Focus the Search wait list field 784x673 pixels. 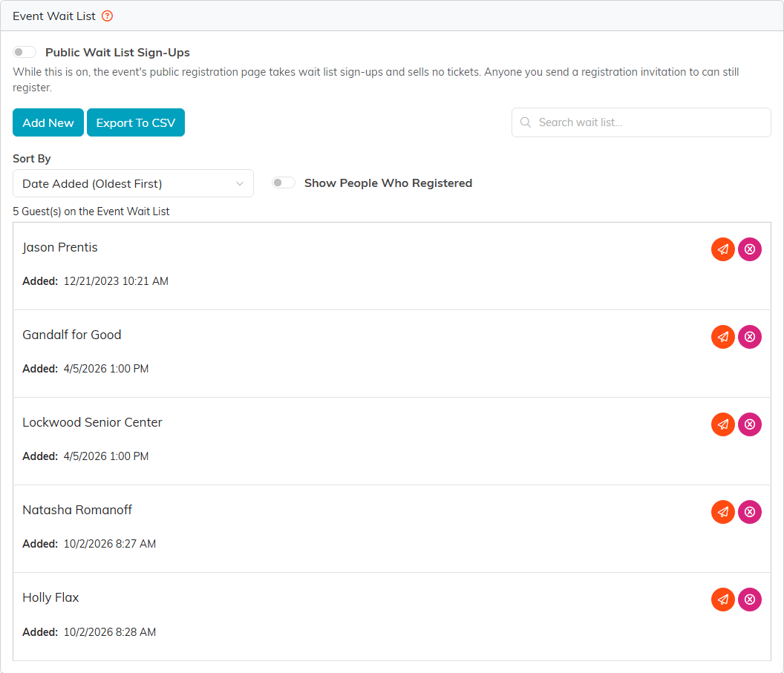(641, 122)
